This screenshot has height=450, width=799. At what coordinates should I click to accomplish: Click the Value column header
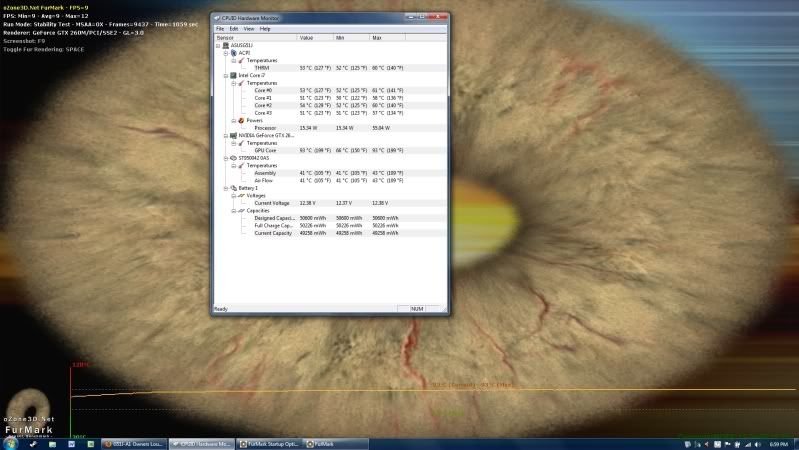[315, 38]
